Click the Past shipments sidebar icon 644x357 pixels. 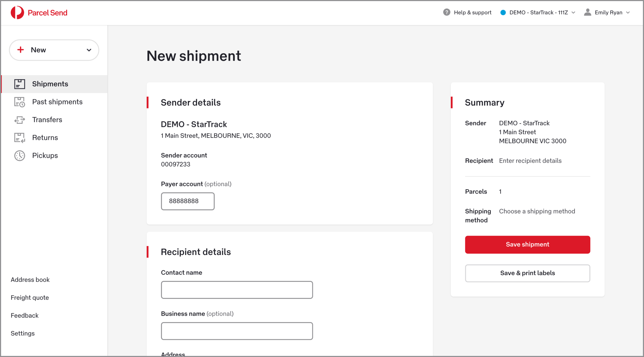pyautogui.click(x=20, y=102)
